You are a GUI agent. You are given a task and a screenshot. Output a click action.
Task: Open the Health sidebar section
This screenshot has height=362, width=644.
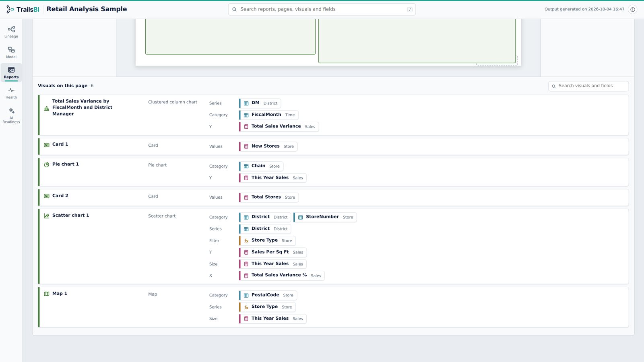click(11, 93)
